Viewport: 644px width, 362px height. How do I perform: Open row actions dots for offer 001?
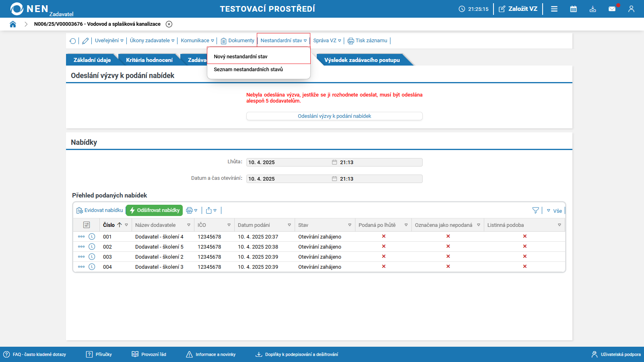[x=81, y=237]
